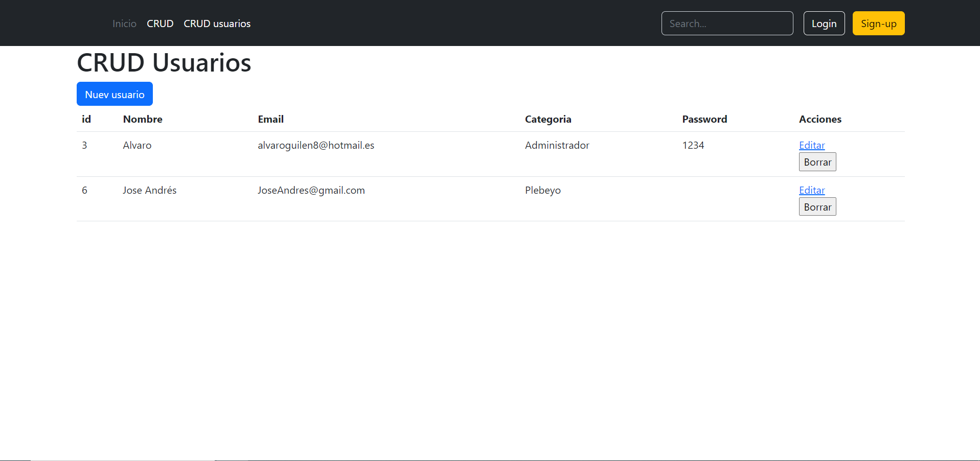Click the Email column header
The width and height of the screenshot is (980, 461).
[270, 119]
